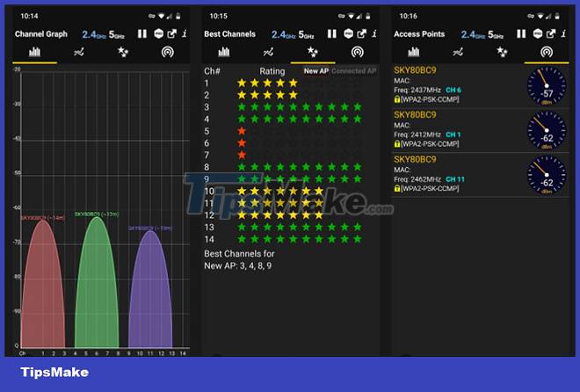Pause scanning on the Best Channels screen

click(x=332, y=34)
